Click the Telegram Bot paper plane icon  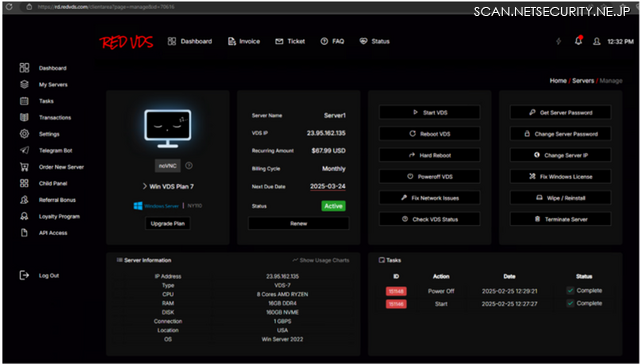point(24,151)
